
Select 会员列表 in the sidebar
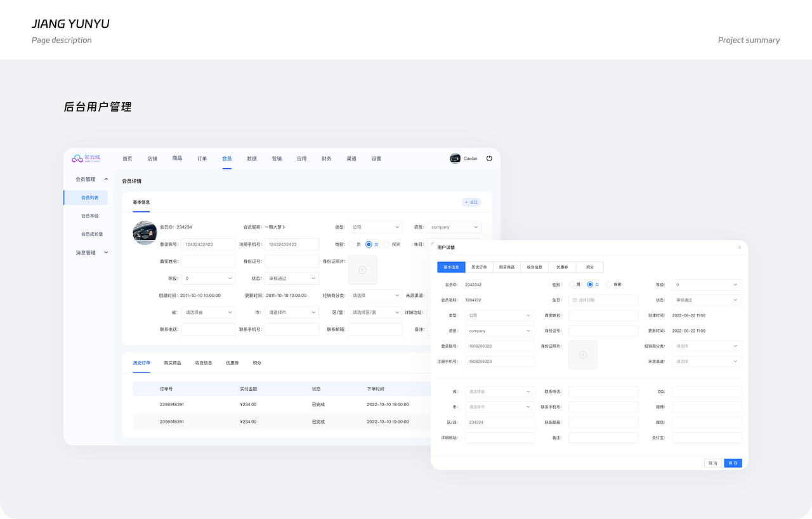tap(86, 198)
